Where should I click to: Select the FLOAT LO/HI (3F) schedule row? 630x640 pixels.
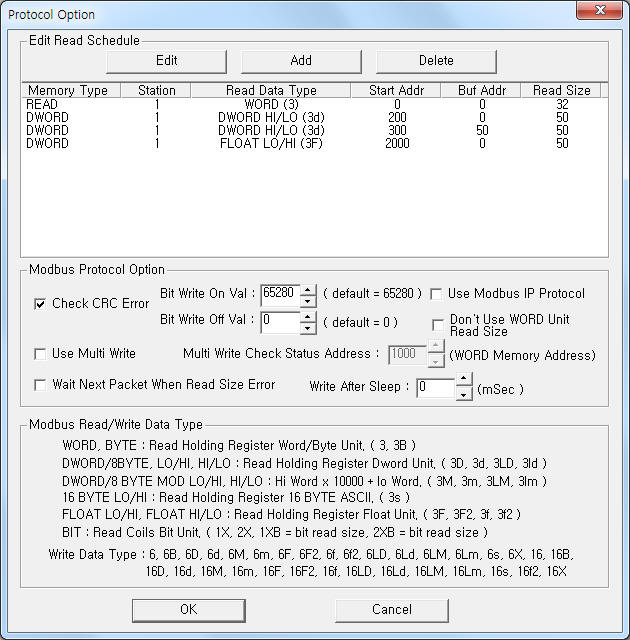(x=260, y=143)
